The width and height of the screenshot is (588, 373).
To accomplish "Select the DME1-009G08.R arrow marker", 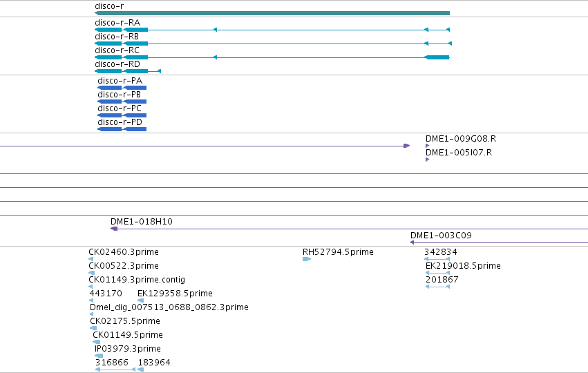I will (428, 146).
